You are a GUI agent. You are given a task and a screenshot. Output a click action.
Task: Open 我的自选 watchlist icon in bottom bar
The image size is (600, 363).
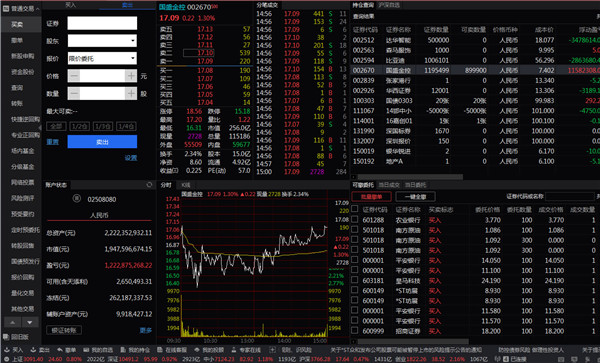[86, 350]
